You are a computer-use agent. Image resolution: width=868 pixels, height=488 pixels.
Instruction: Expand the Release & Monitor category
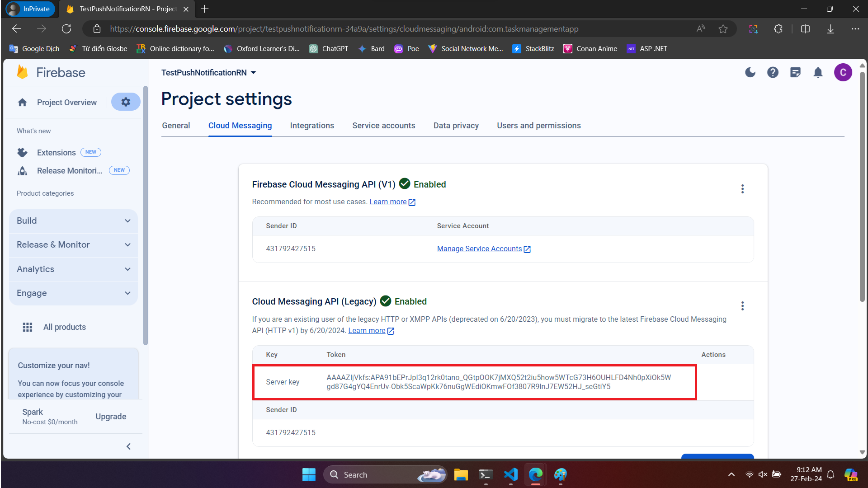[73, 245]
